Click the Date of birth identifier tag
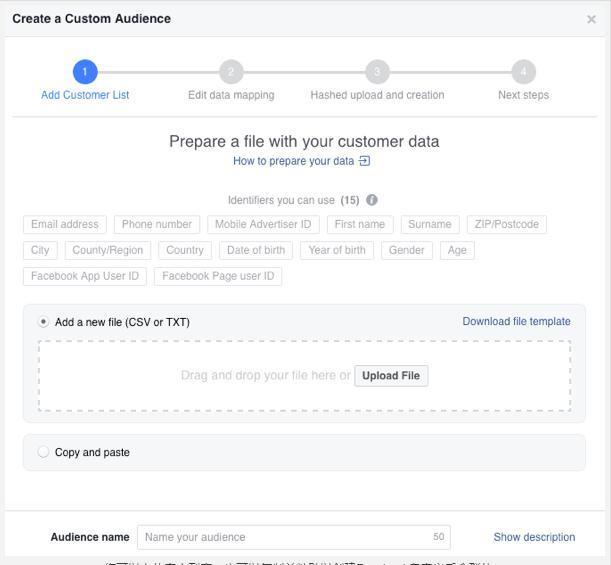The width and height of the screenshot is (611, 565). 256,250
